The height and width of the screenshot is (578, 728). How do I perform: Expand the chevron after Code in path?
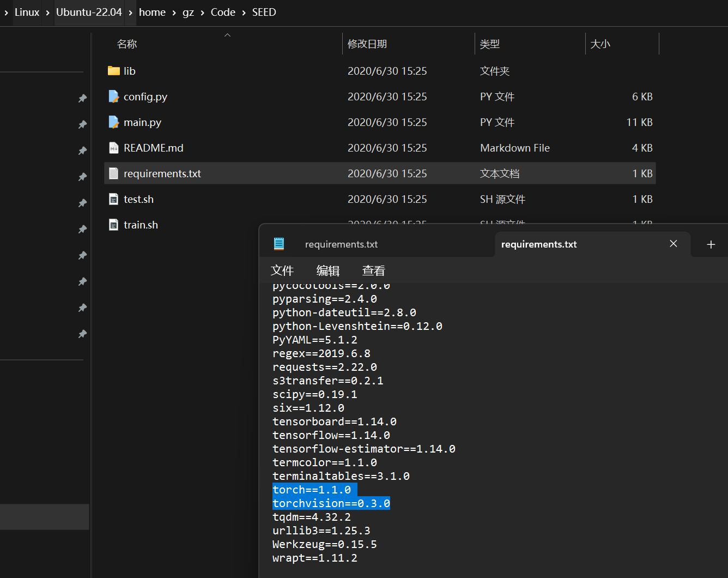point(244,12)
